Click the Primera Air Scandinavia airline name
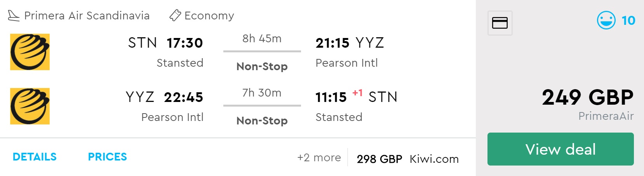The height and width of the screenshot is (176, 644). pos(87,16)
